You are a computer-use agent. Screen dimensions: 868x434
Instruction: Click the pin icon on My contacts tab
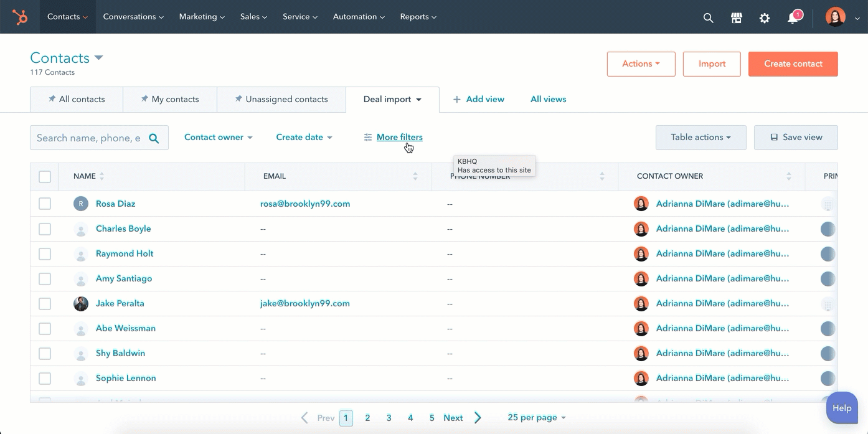click(144, 99)
